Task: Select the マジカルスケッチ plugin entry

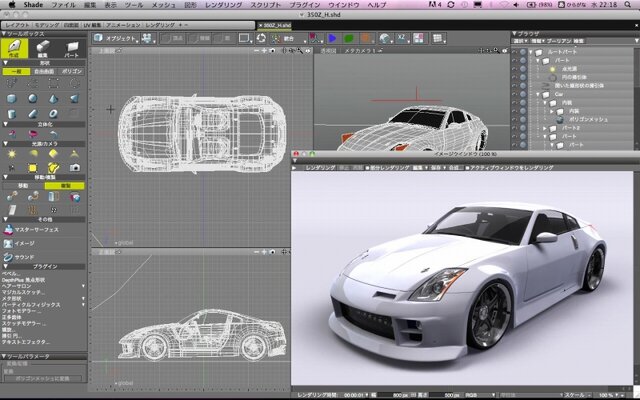Action: (23, 292)
